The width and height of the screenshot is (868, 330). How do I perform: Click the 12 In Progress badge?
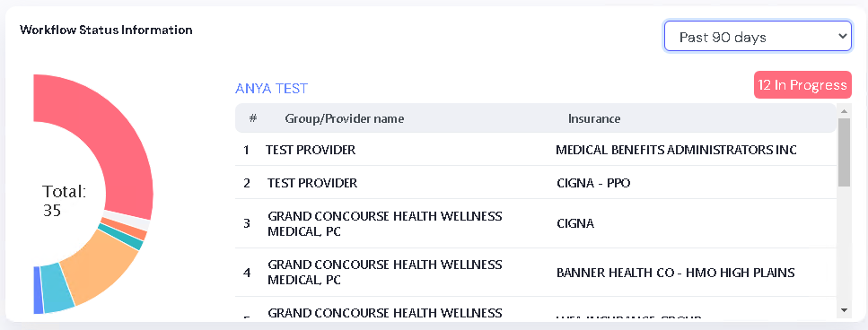(802, 85)
